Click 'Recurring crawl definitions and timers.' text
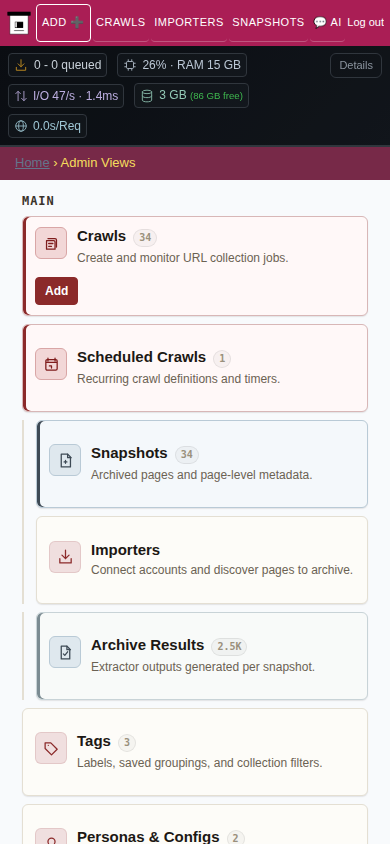Image resolution: width=390 pixels, height=844 pixels. coord(179,379)
